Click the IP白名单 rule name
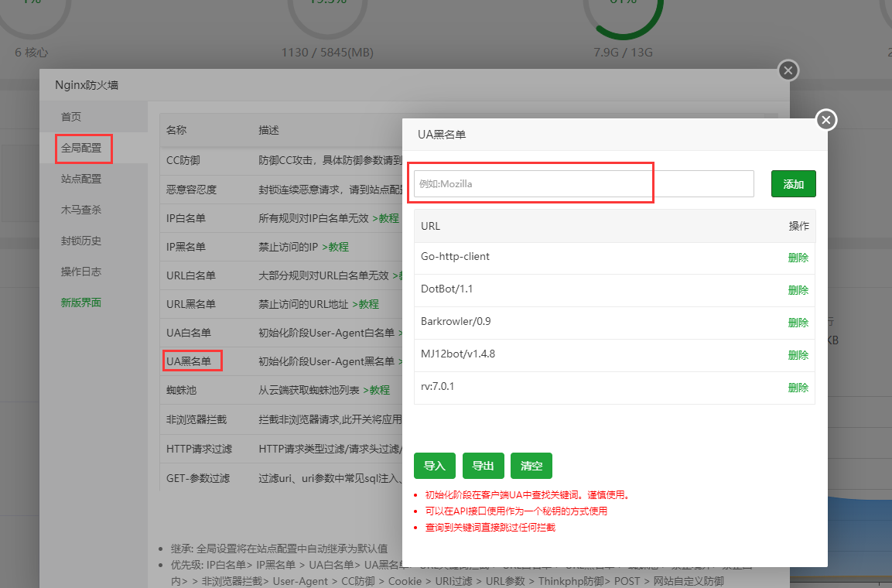 [x=186, y=218]
